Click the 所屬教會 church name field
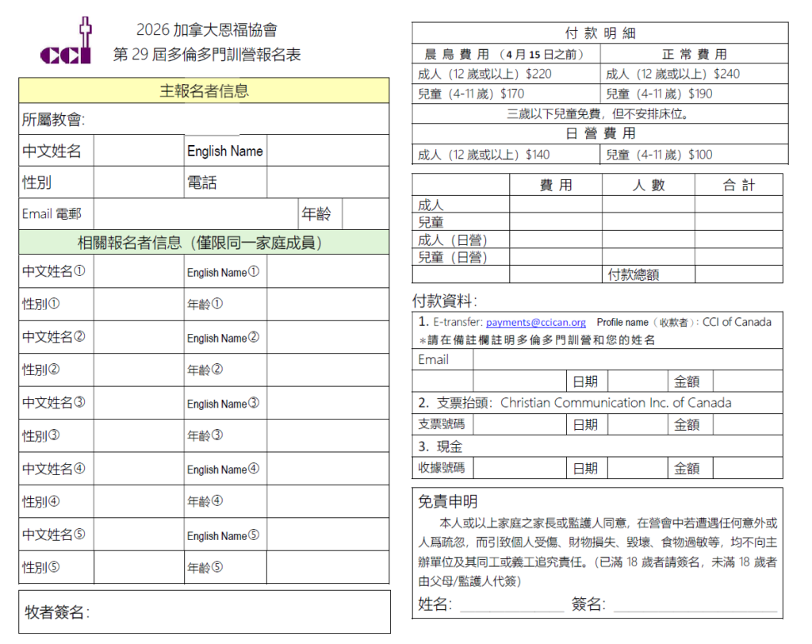Viewport: 812px width, 644px height. [x=236, y=120]
